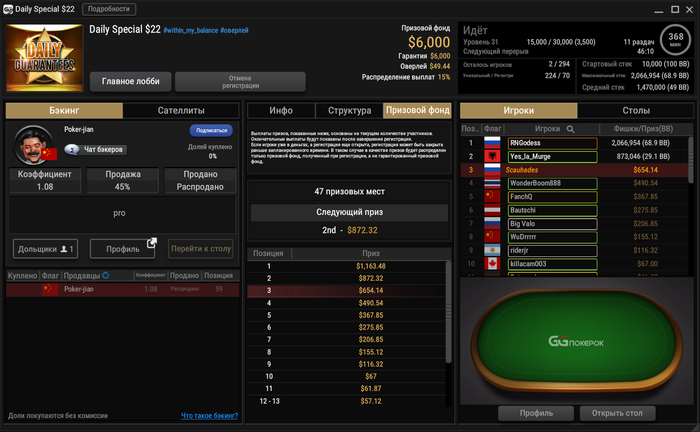Screen dimensions: 700x432
Task: Click the GG logo in the title bar
Action: click(x=8, y=9)
